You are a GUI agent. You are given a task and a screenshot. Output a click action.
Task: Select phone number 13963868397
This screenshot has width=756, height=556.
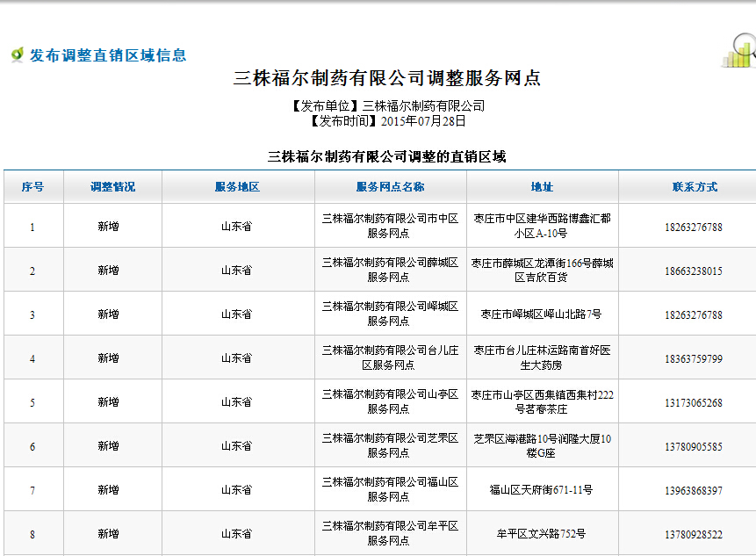694,490
